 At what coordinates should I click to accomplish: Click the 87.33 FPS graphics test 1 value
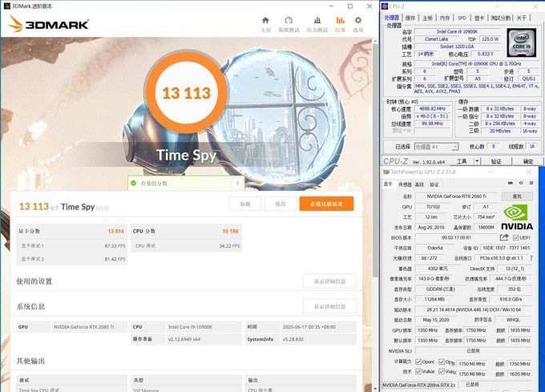pyautogui.click(x=115, y=245)
